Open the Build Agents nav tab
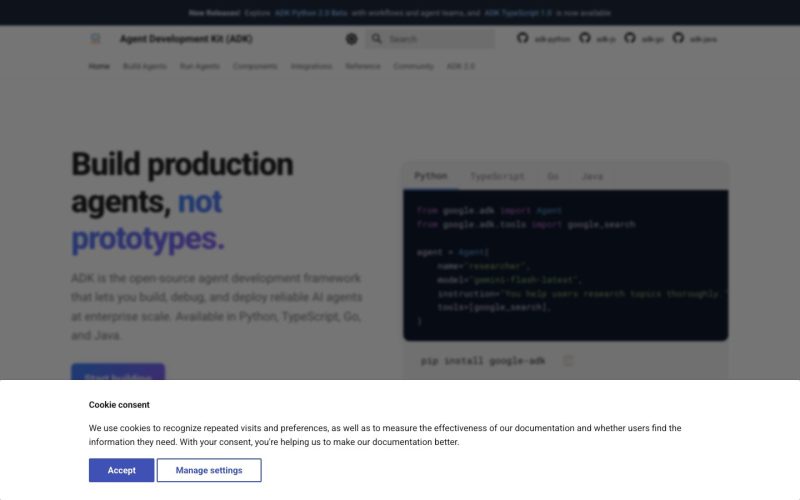The width and height of the screenshot is (800, 500). coord(145,66)
